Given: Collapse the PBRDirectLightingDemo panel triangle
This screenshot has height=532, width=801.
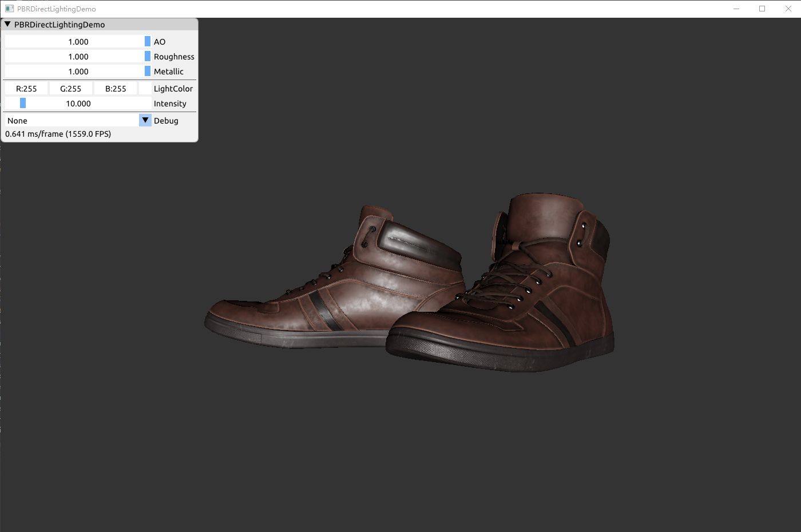Looking at the screenshot, I should tap(7, 25).
